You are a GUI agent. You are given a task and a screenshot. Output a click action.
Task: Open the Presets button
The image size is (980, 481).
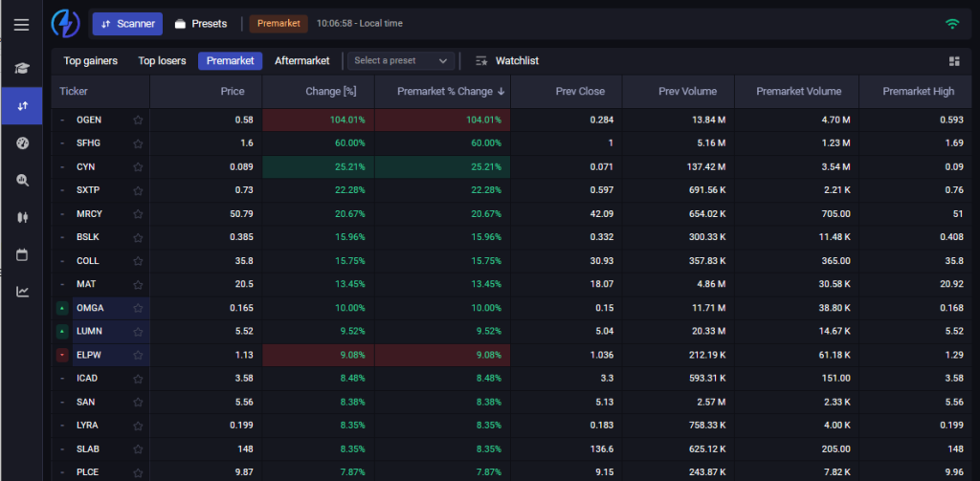201,24
